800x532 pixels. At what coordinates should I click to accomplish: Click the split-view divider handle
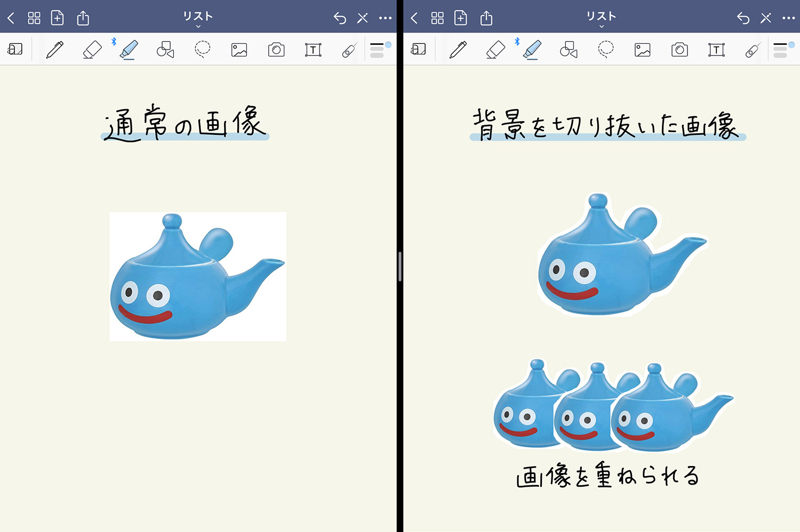tap(399, 266)
